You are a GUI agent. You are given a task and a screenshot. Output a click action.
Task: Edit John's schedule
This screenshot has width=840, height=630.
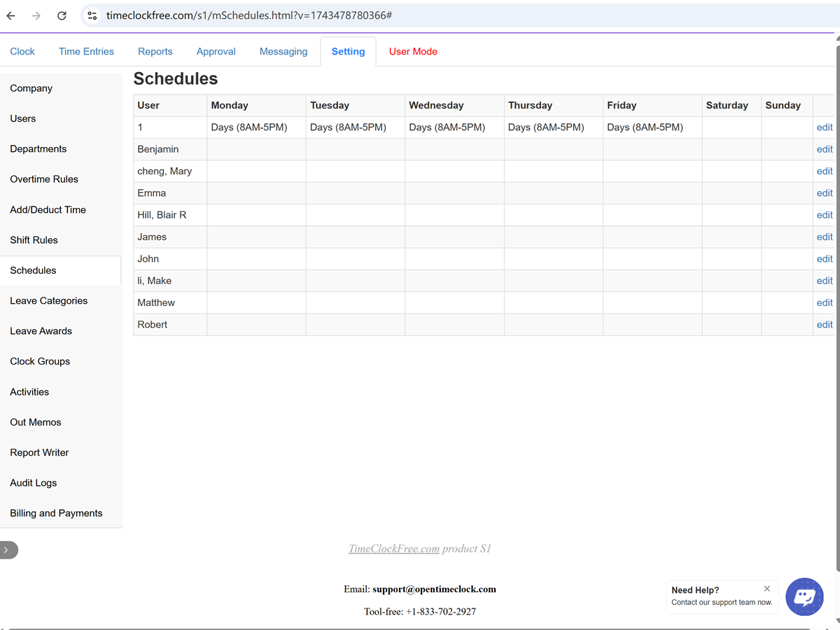[825, 259]
